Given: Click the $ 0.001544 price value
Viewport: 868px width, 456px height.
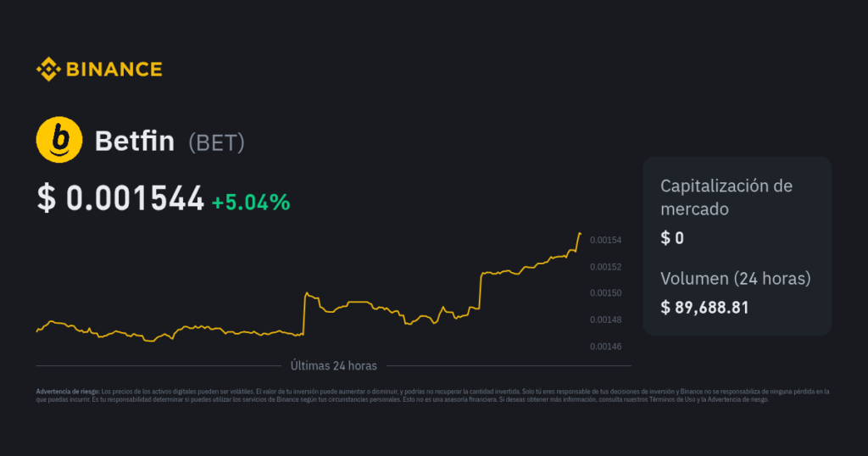Looking at the screenshot, I should 120,199.
